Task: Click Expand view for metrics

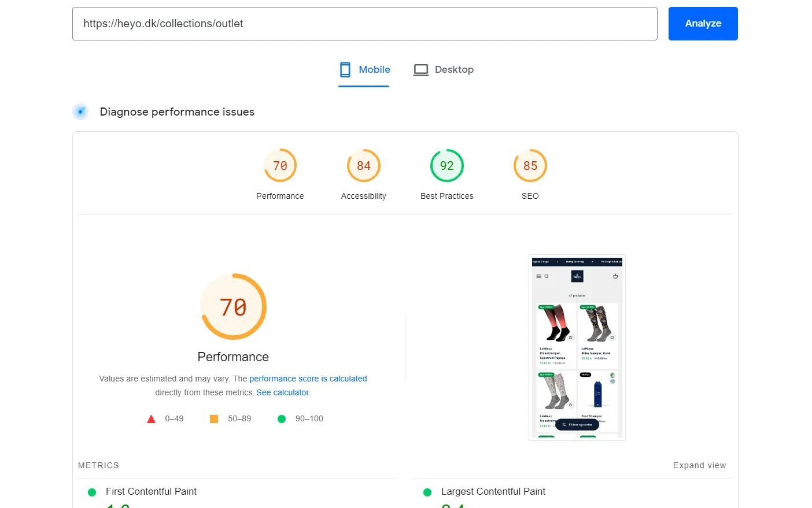Action: [x=699, y=465]
